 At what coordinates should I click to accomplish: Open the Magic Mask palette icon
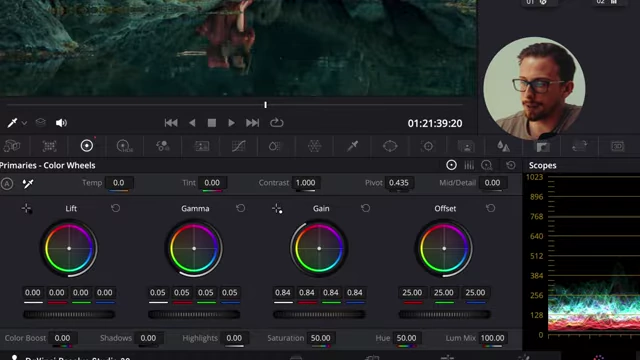pos(466,146)
